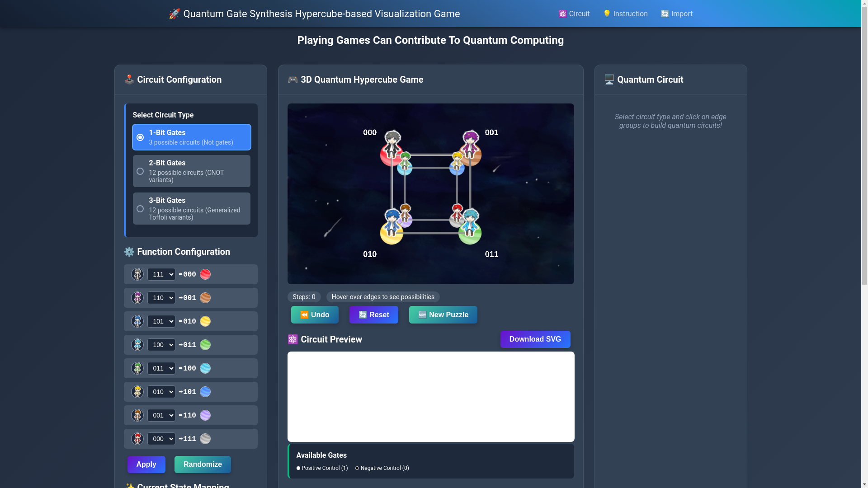
Task: Click the brown character avatar in row 110
Action: pyautogui.click(x=137, y=415)
